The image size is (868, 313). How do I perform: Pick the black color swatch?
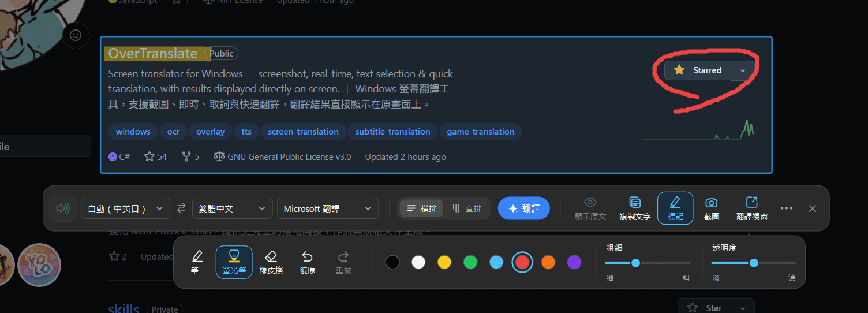click(392, 262)
